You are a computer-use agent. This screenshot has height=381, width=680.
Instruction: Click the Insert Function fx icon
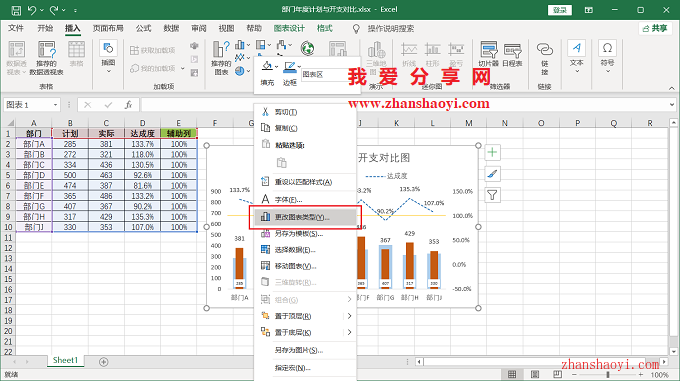pos(128,105)
